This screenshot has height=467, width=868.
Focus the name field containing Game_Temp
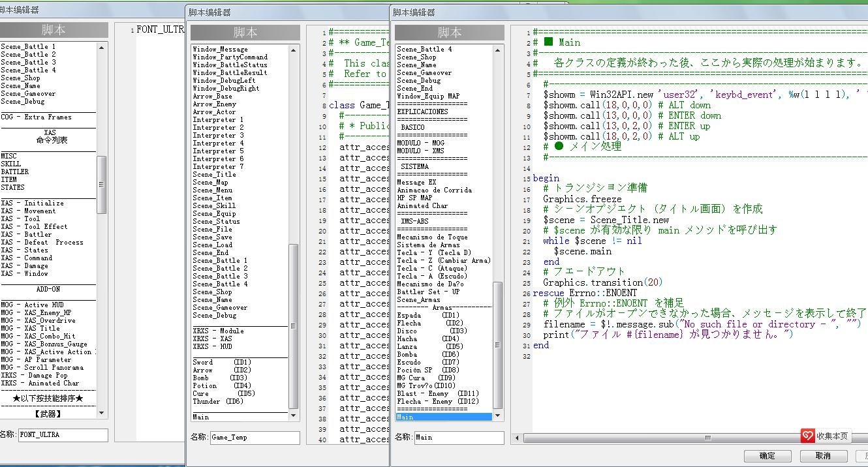pos(255,438)
